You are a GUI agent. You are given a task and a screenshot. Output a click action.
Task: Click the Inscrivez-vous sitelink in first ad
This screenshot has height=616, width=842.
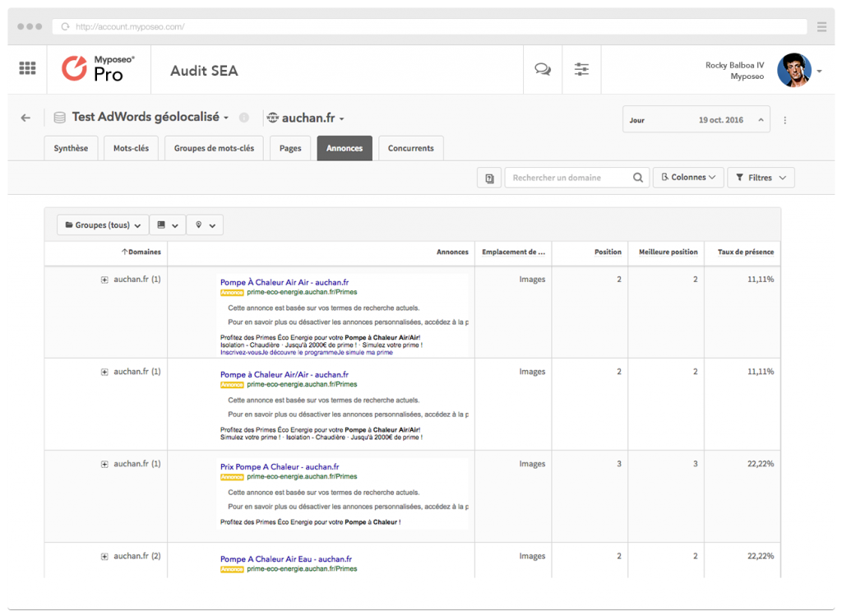240,352
